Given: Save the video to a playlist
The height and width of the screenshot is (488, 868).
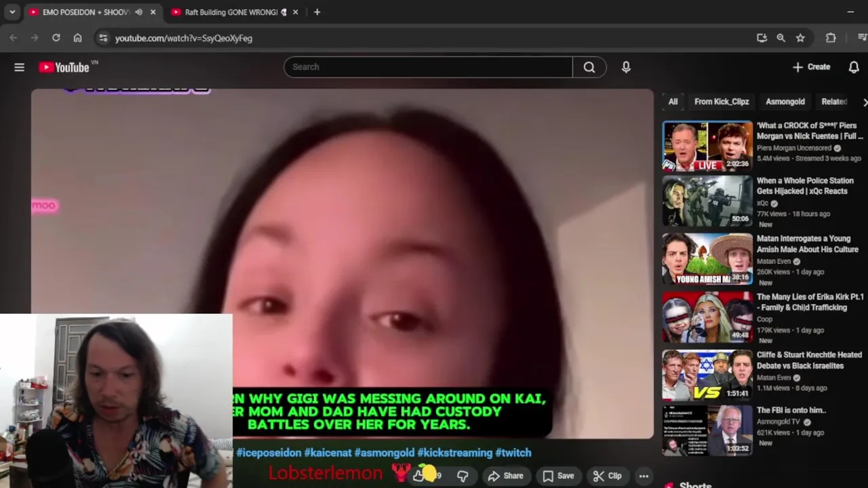Looking at the screenshot, I should (558, 476).
